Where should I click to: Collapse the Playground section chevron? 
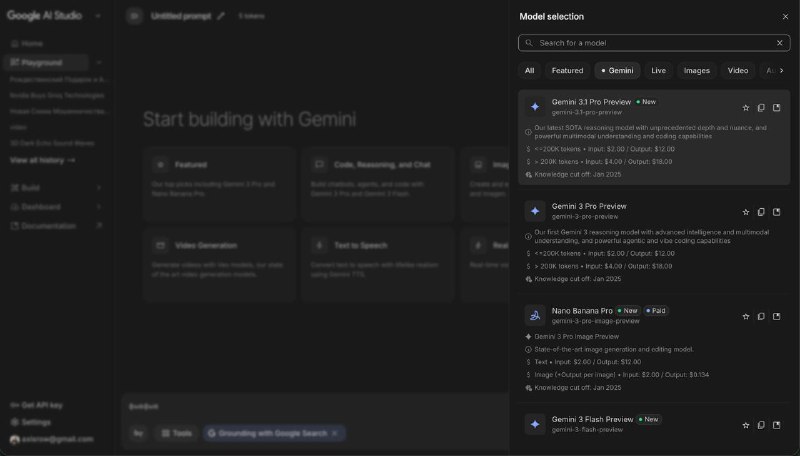pos(99,62)
